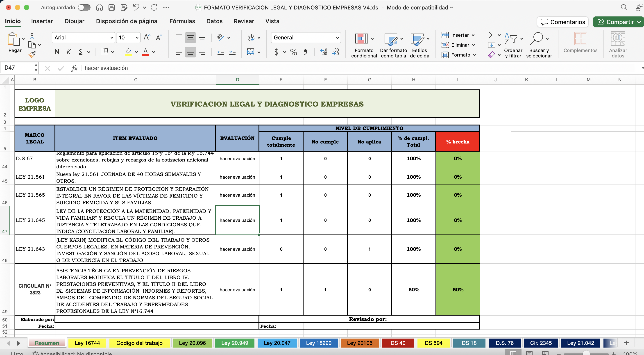Open the Arial font name dropdown
This screenshot has width=644, height=355.
click(x=112, y=38)
